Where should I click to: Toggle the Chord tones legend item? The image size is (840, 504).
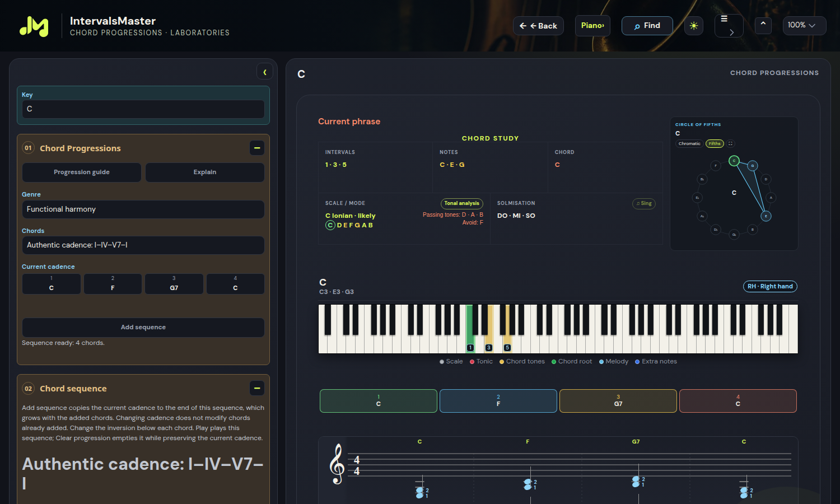click(x=522, y=362)
